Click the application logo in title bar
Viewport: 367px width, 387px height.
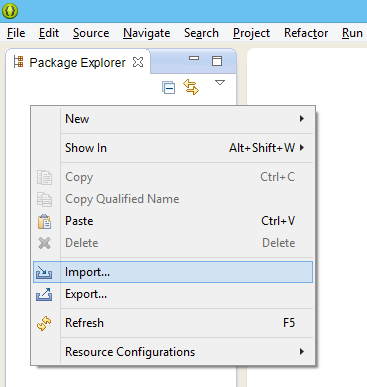click(x=10, y=11)
